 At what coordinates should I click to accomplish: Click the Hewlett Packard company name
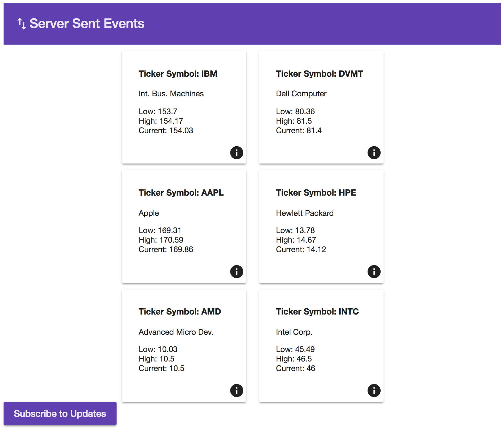pos(305,213)
